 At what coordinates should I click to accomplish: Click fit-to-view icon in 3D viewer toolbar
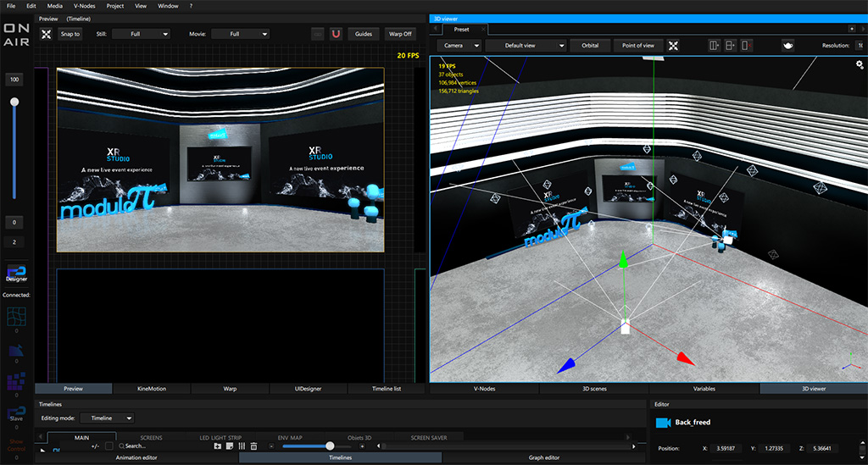[x=674, y=46]
